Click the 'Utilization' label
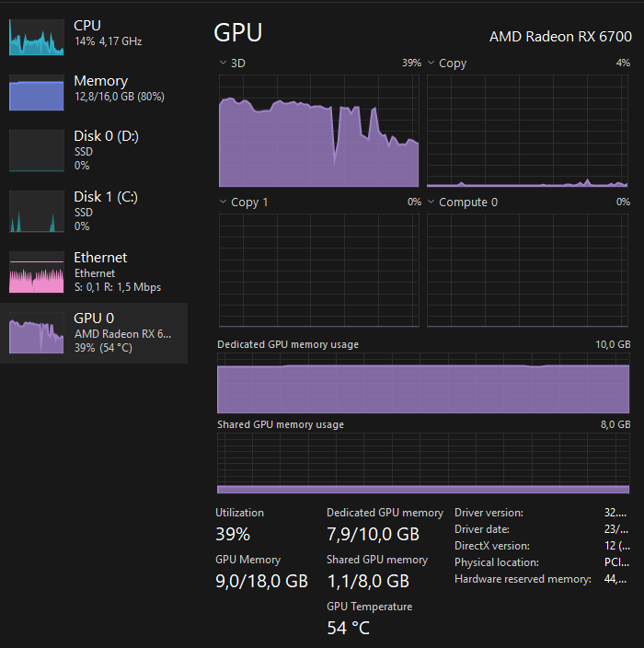 pos(239,513)
